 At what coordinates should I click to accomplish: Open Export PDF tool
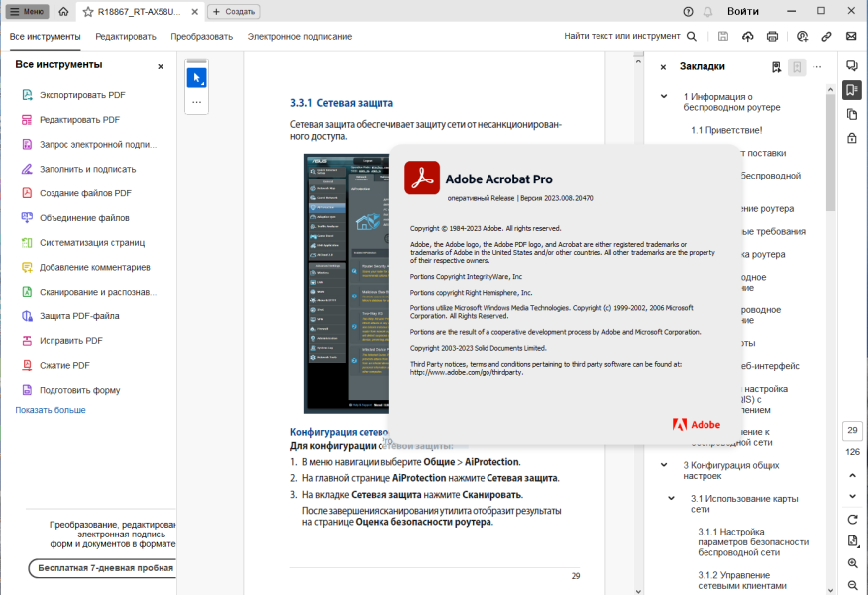coord(82,95)
